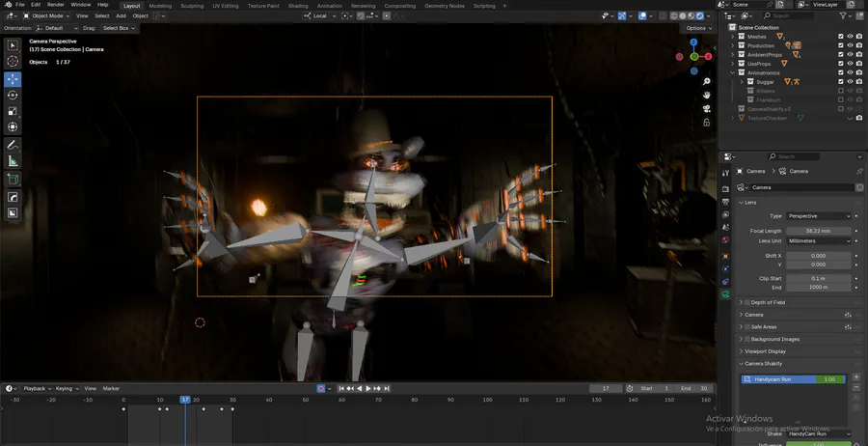The height and width of the screenshot is (446, 868).
Task: Open the viewport Add menu
Action: coord(121,16)
